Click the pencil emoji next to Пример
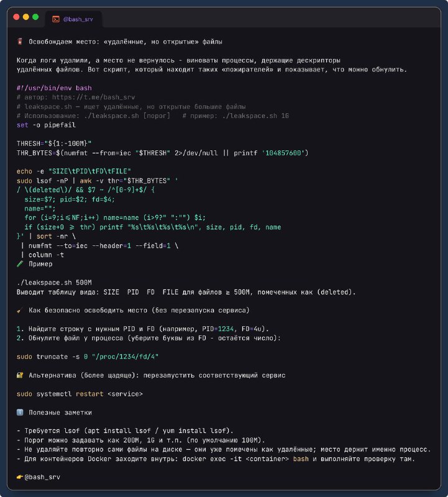 coord(20,263)
